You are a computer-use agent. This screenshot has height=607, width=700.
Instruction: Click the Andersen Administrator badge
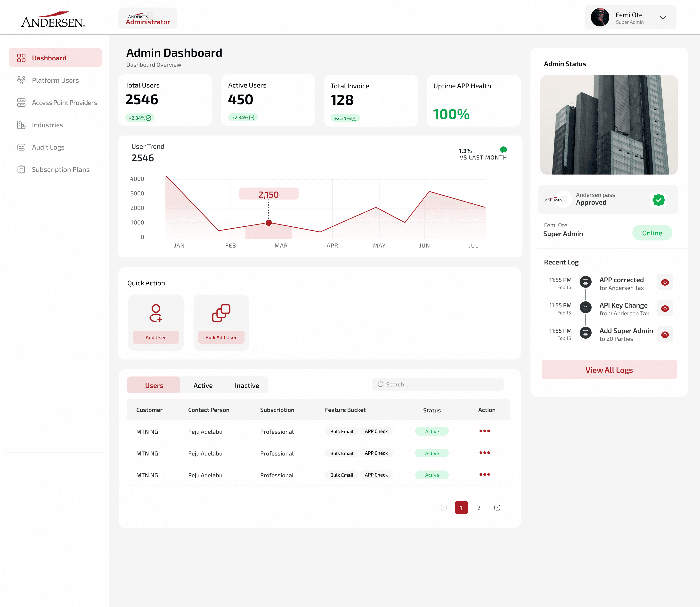(x=147, y=18)
